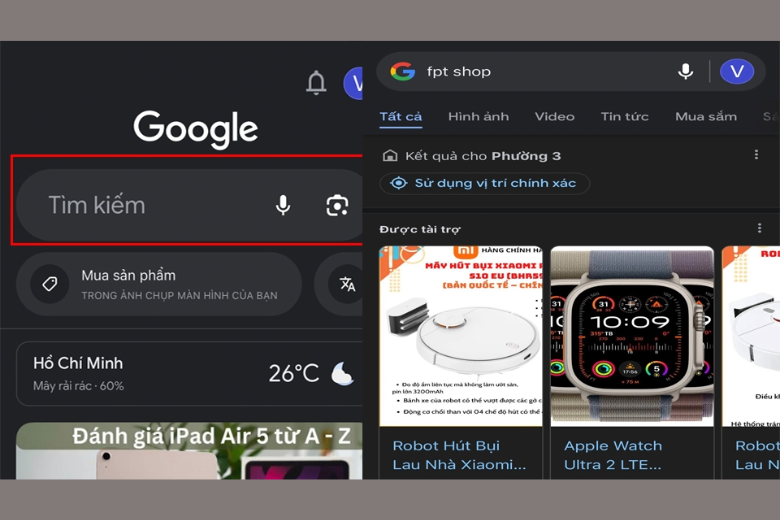780x520 pixels.
Task: Tap the moon weather icon beside 26°C
Action: tap(342, 374)
